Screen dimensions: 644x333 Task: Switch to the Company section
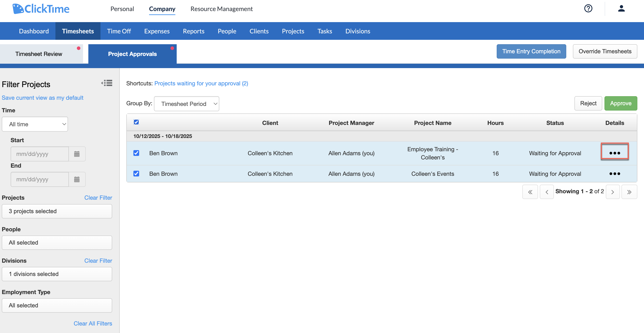[x=162, y=9]
